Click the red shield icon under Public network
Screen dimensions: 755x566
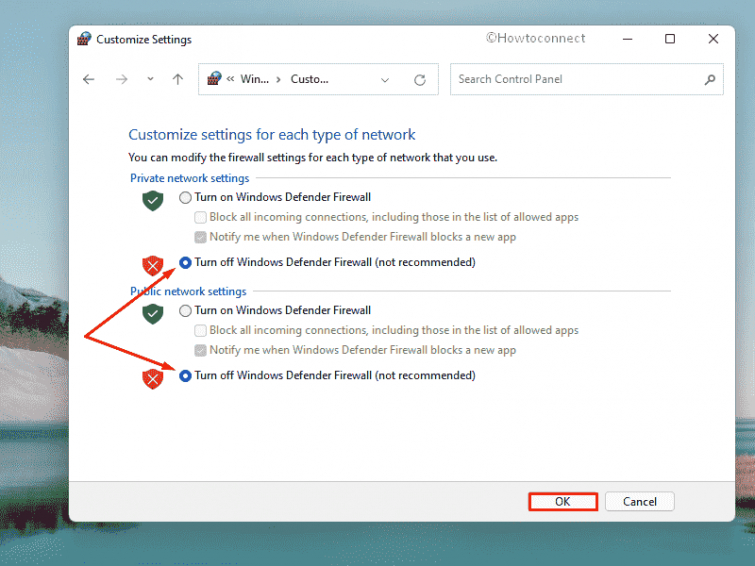(153, 379)
